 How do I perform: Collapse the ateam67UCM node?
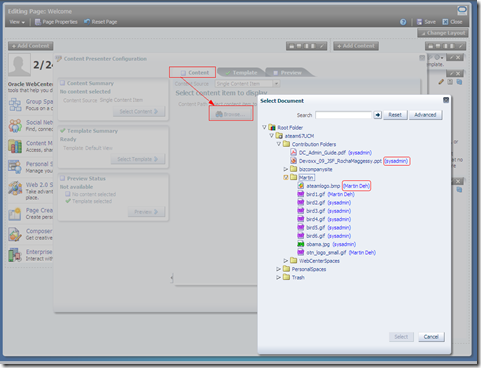272,136
